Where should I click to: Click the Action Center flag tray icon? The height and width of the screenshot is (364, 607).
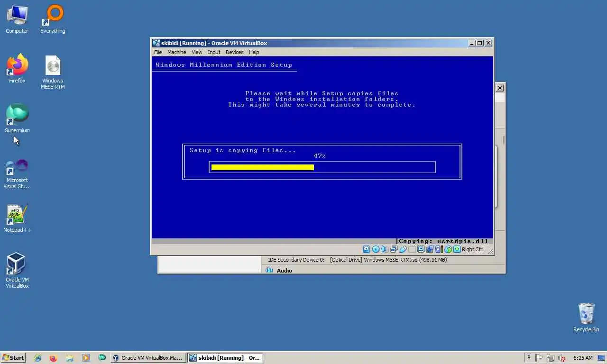coord(540,358)
